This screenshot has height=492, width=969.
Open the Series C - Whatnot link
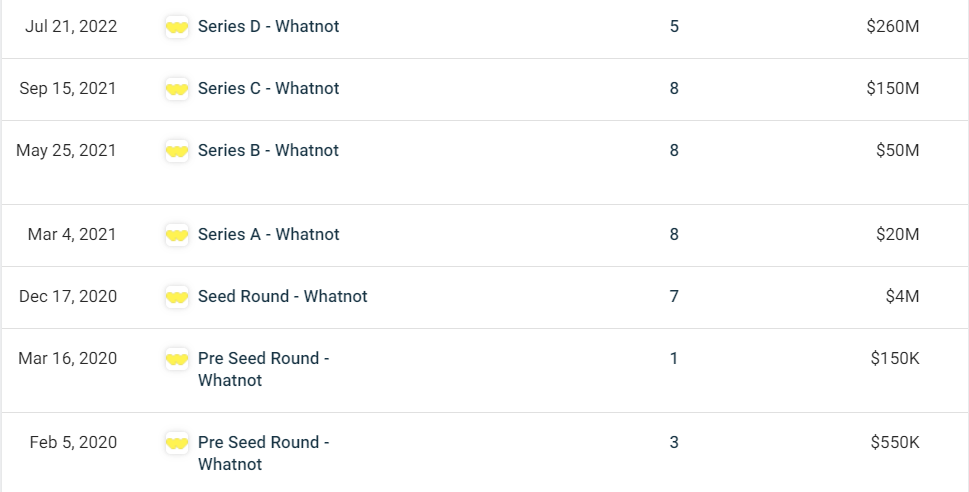point(268,89)
